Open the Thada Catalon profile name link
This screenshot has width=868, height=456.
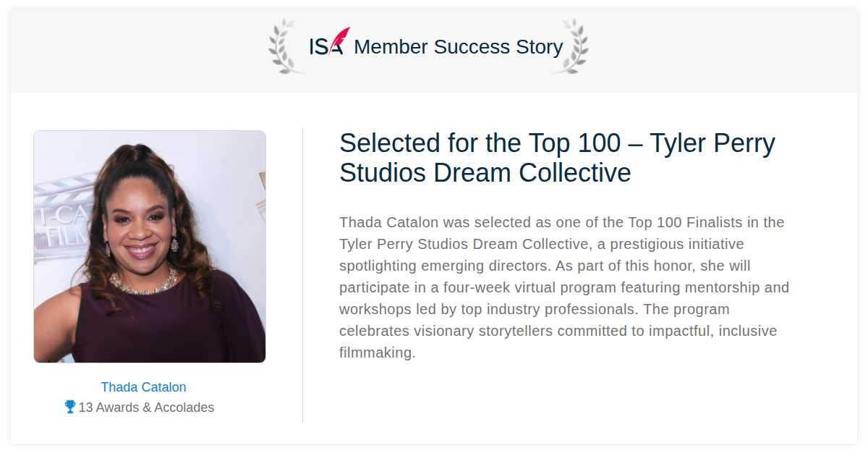(143, 387)
